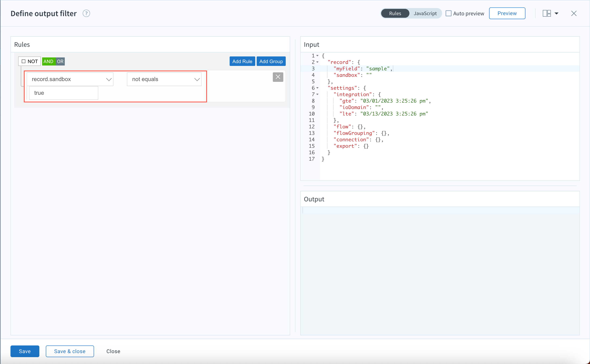This screenshot has height=364, width=590.
Task: Select the AND condition toggle
Action: 48,61
